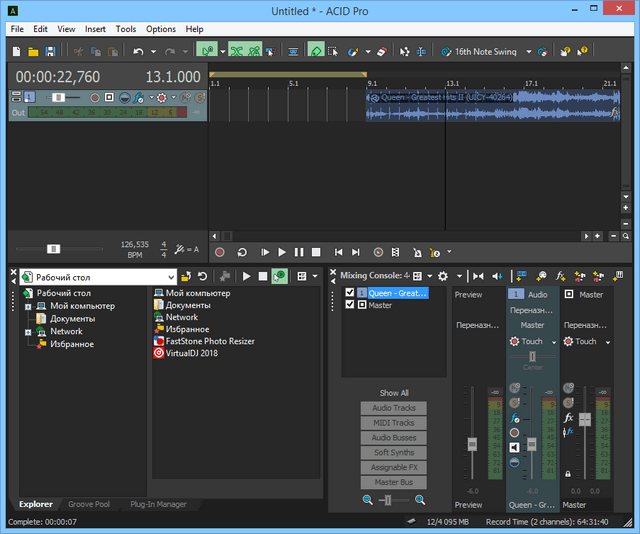Image resolution: width=640 pixels, height=534 pixels.
Task: Open the Insert menu
Action: tap(95, 29)
